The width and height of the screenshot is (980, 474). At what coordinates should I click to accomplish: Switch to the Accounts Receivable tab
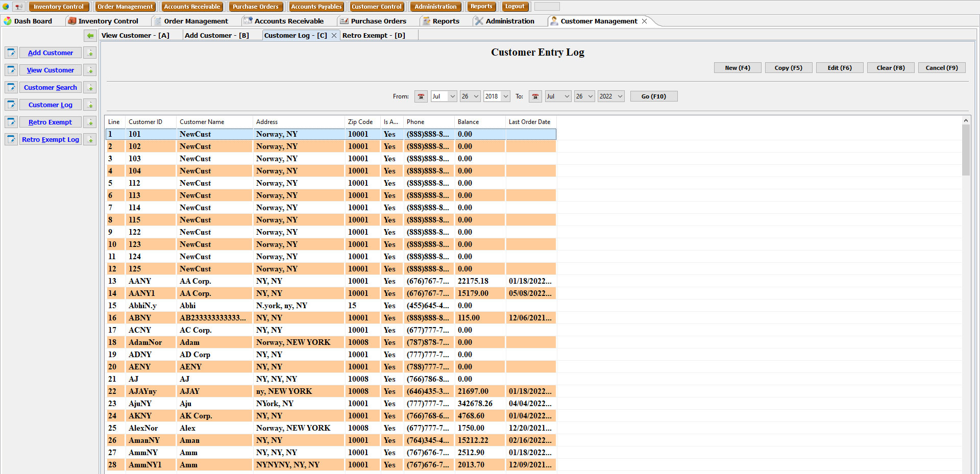click(x=284, y=21)
